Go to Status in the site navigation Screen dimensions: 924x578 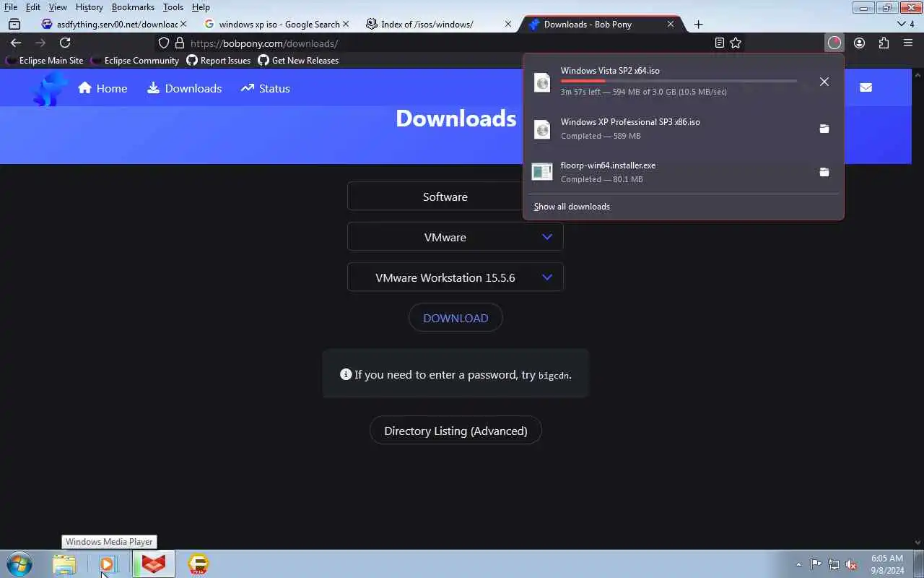pos(265,88)
